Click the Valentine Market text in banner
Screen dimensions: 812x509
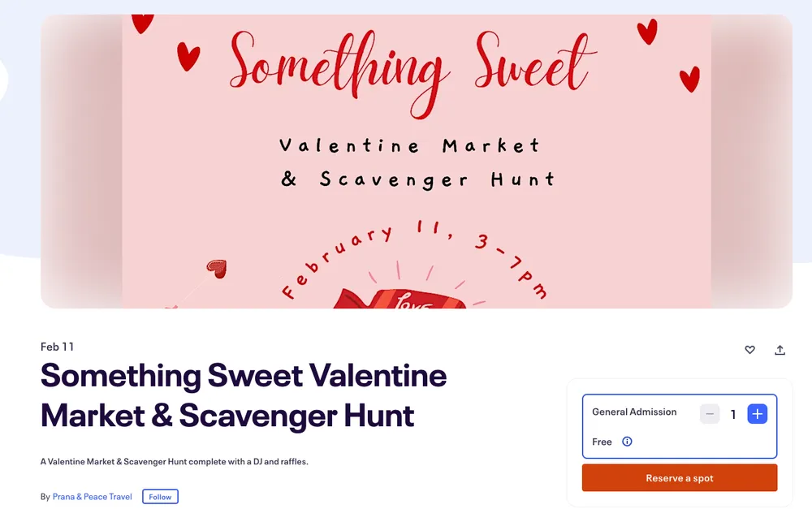coord(410,146)
